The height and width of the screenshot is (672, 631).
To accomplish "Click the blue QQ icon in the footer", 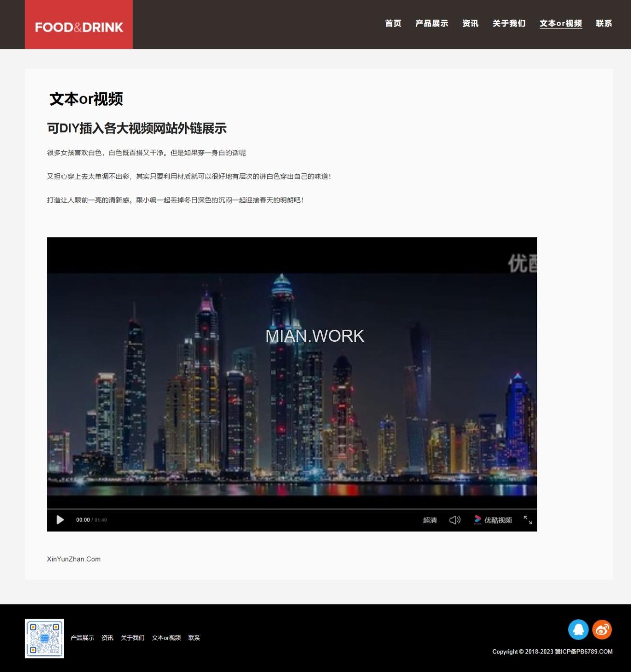I will 578,630.
